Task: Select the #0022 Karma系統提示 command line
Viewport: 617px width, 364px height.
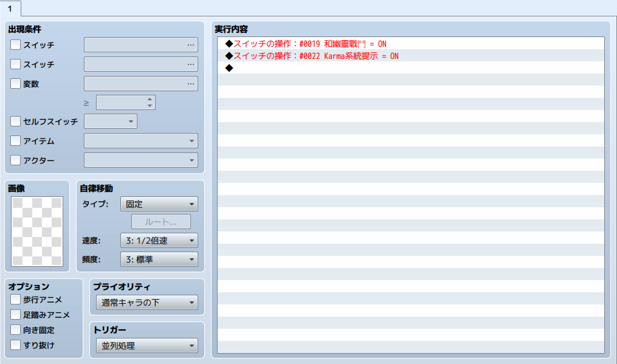Action: [411, 56]
